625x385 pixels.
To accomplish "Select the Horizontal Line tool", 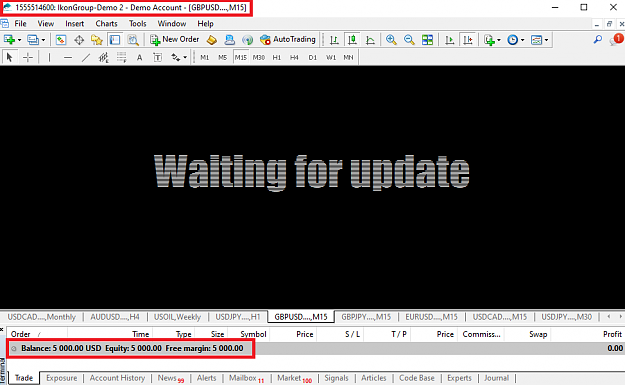I will (68, 57).
